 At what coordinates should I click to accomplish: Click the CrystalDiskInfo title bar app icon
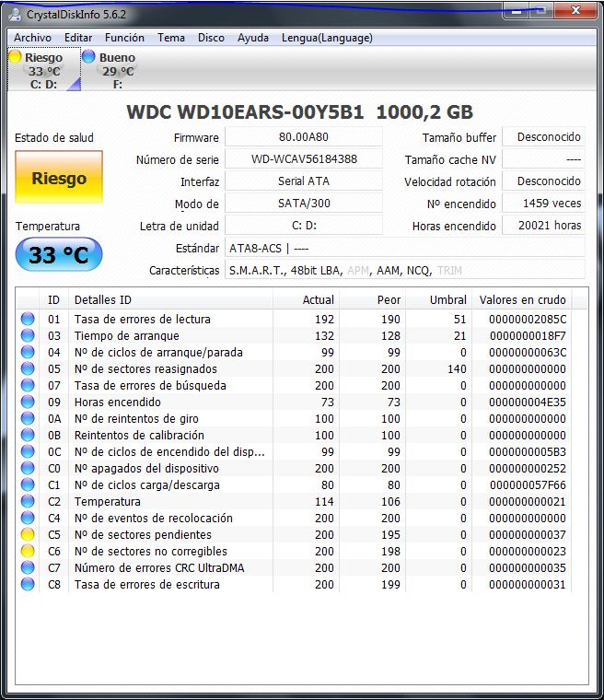point(15,15)
